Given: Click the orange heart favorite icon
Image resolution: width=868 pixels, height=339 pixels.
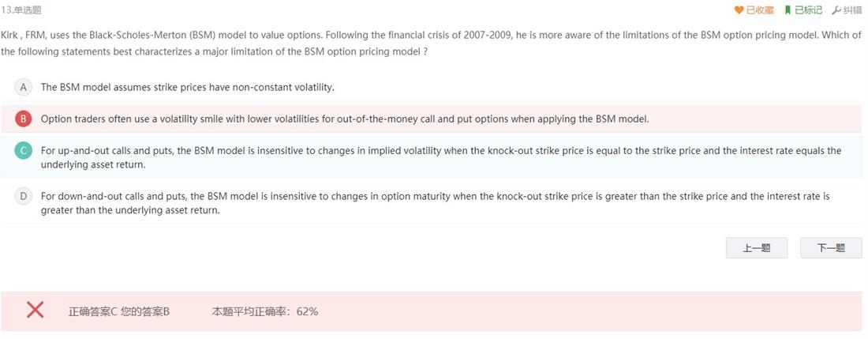Looking at the screenshot, I should pos(739,10).
